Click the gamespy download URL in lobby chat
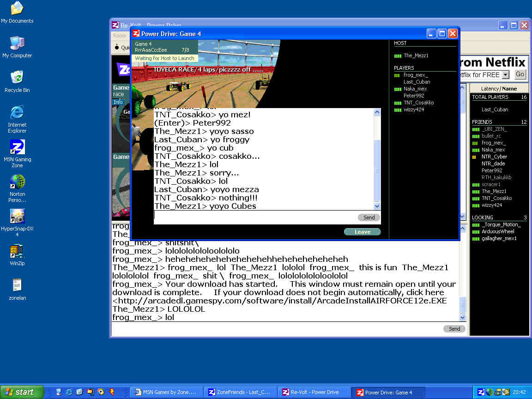Viewport: 532px width, 399px height. click(x=279, y=301)
